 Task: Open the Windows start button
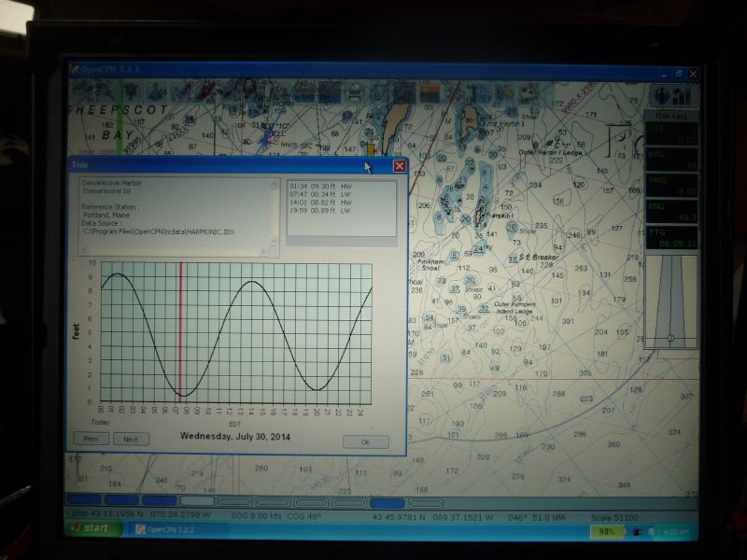[92, 528]
